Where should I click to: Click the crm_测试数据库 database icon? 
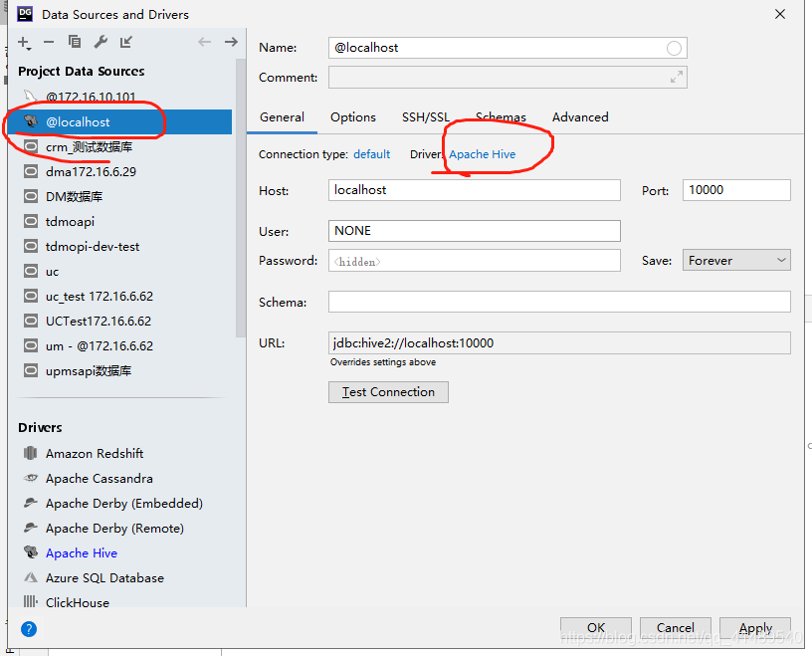point(31,147)
